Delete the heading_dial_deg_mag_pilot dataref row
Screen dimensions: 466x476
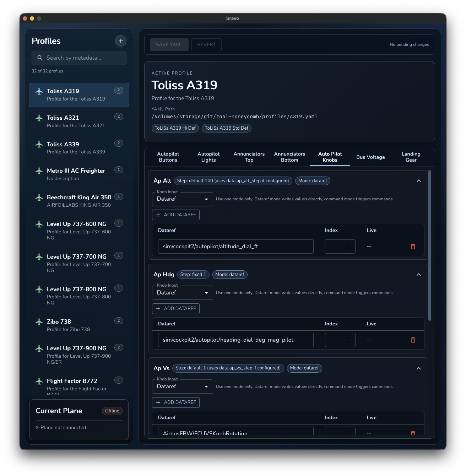point(413,340)
